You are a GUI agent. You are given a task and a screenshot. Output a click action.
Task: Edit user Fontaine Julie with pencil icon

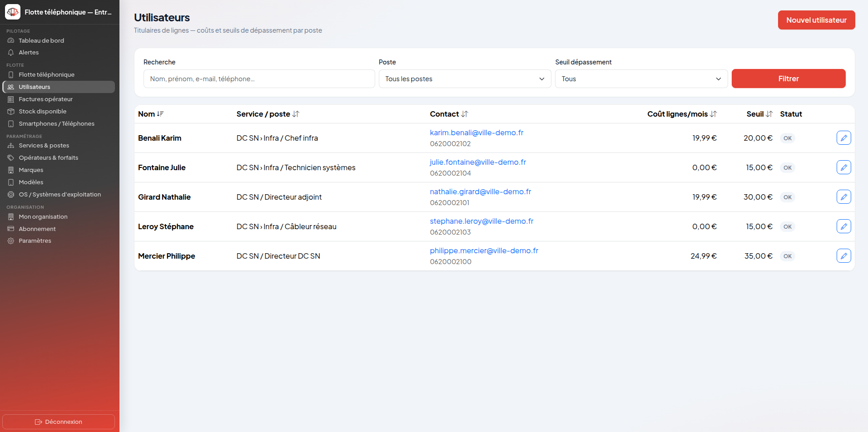(843, 167)
